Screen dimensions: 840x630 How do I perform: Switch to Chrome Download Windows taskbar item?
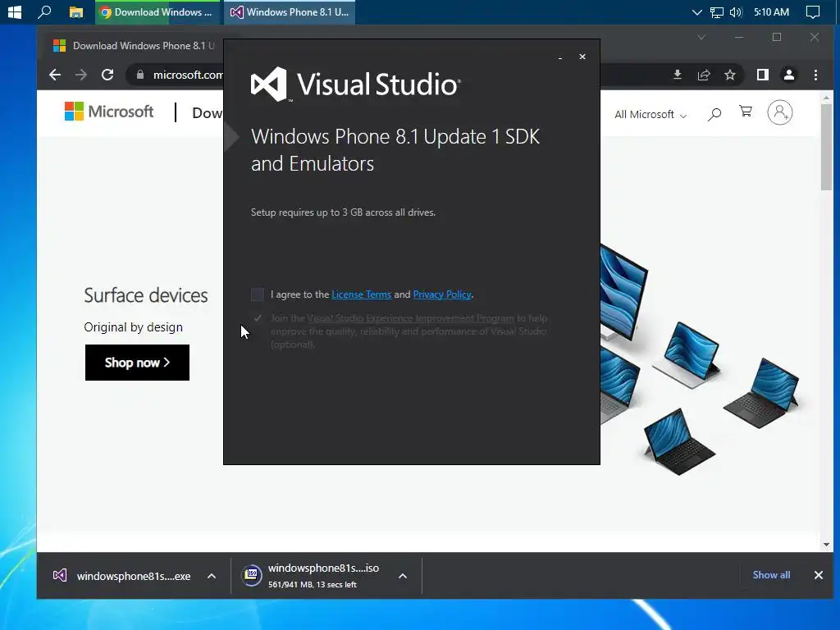coord(157,11)
